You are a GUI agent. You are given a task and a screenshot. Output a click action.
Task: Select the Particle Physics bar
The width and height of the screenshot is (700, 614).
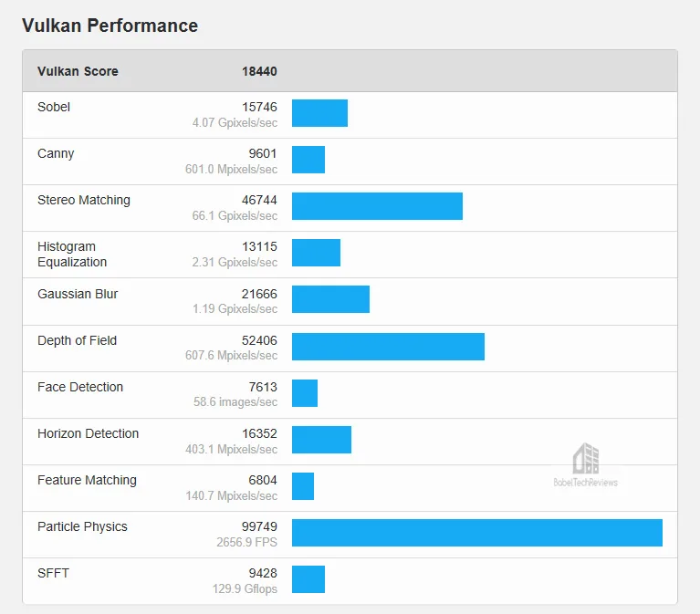pyautogui.click(x=477, y=533)
